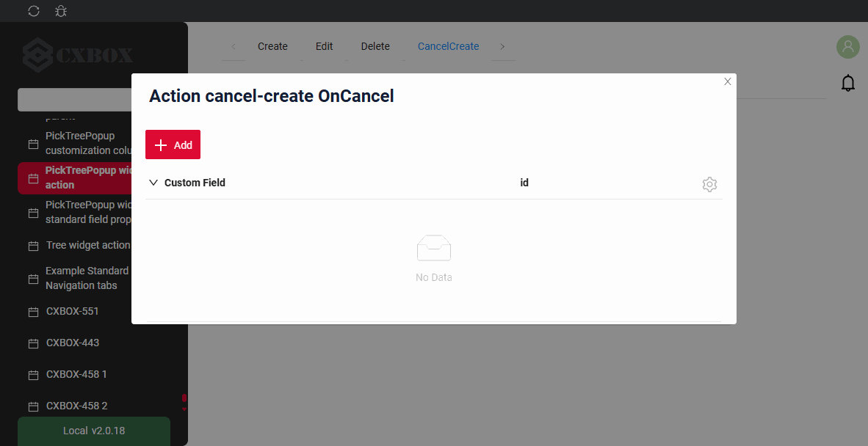This screenshot has height=446, width=868.
Task: Open CXBOX-551 menu item
Action: (73, 311)
